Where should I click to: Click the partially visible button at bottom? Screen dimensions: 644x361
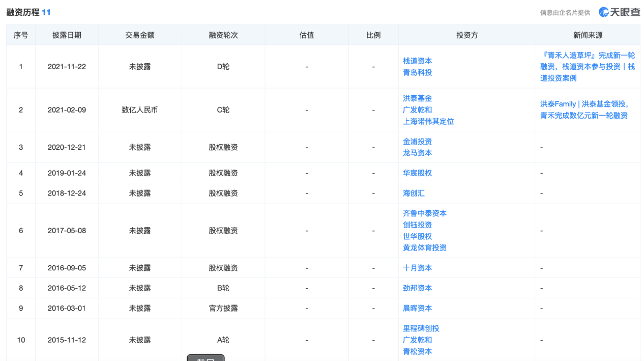(x=206, y=358)
